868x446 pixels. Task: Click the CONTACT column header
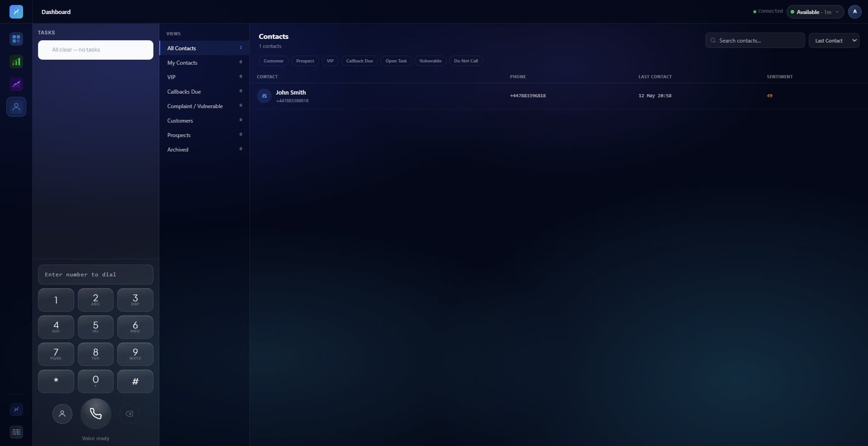(x=267, y=77)
